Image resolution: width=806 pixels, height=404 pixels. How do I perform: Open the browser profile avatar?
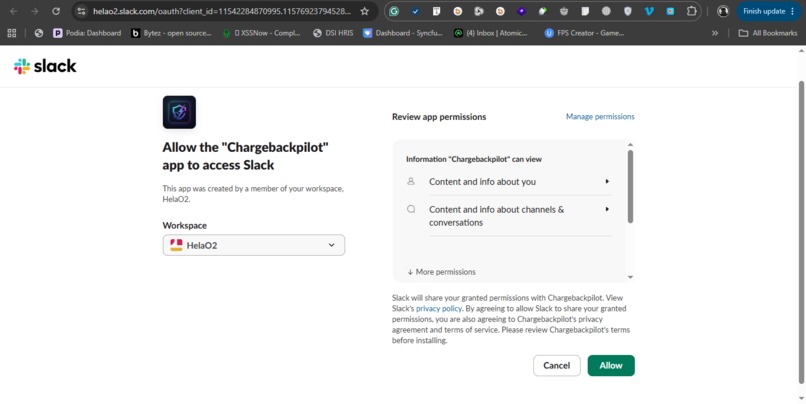(723, 11)
